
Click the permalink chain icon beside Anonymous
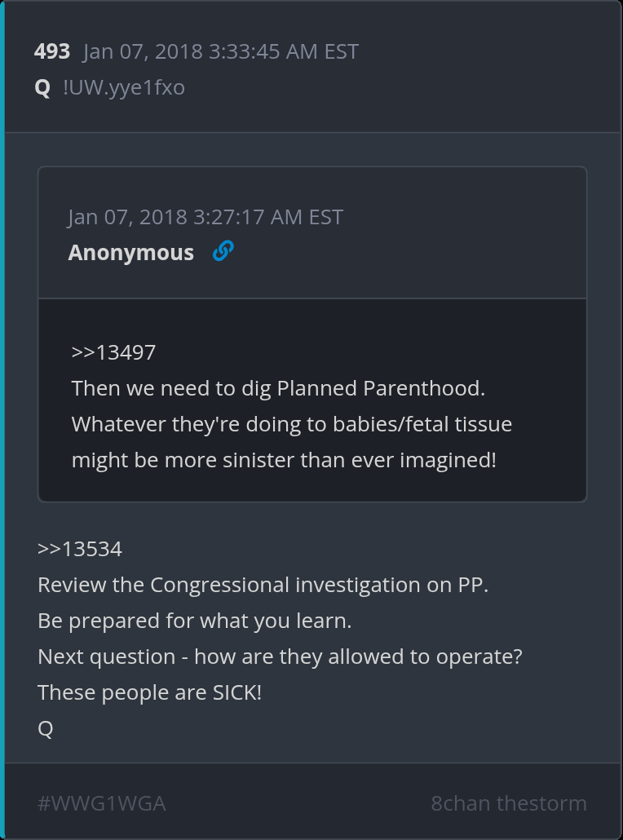pos(223,251)
